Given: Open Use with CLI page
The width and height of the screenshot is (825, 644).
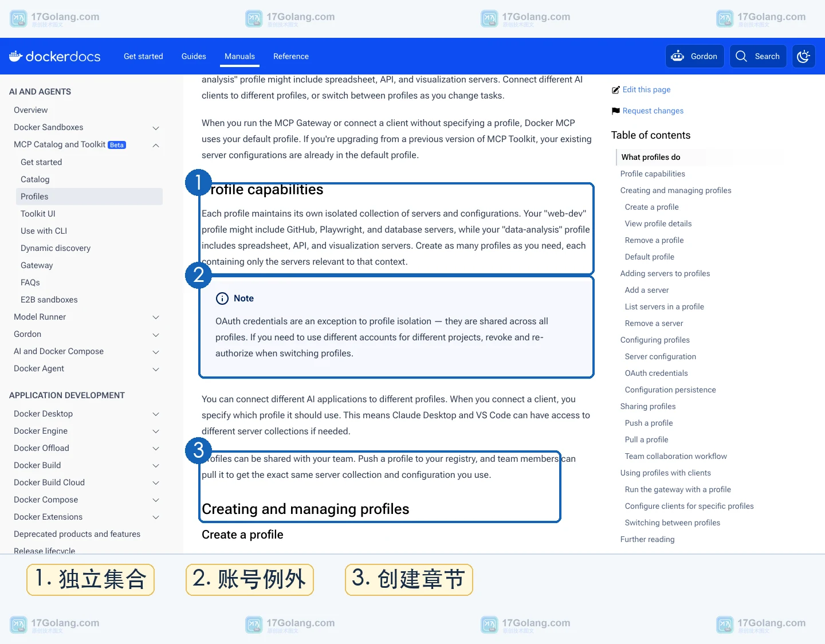Looking at the screenshot, I should pyautogui.click(x=44, y=231).
